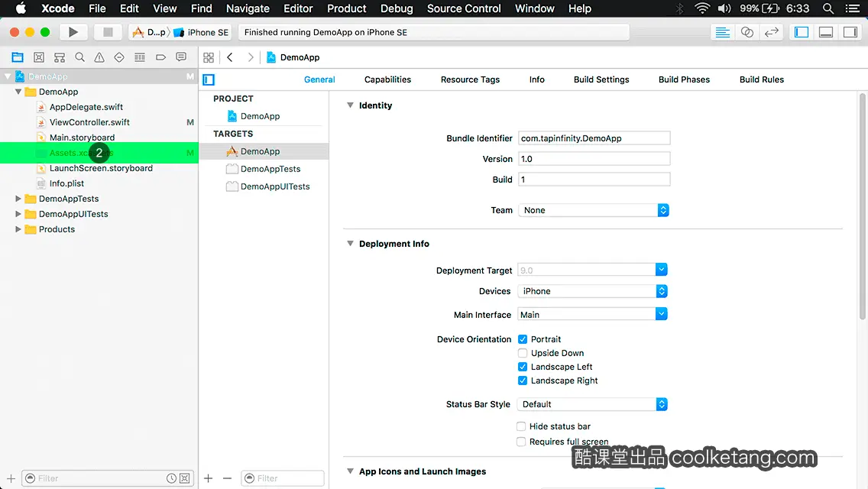Run the app with the Play button
868x489 pixels.
tap(73, 32)
